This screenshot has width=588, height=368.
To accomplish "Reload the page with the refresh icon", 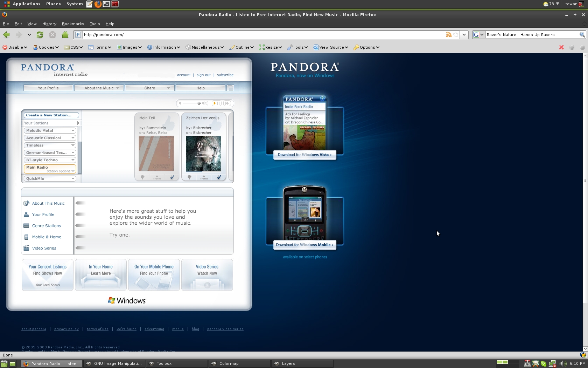I will (x=40, y=35).
